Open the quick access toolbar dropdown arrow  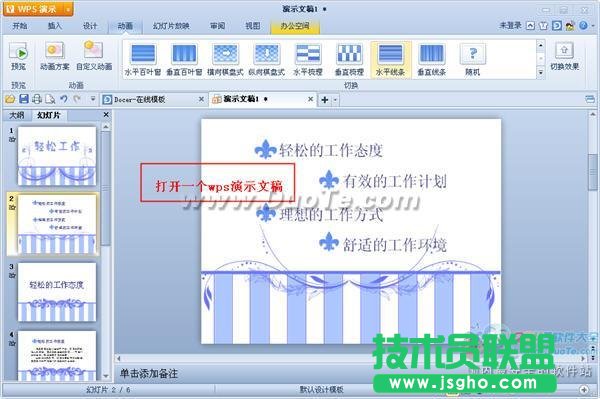[x=92, y=99]
